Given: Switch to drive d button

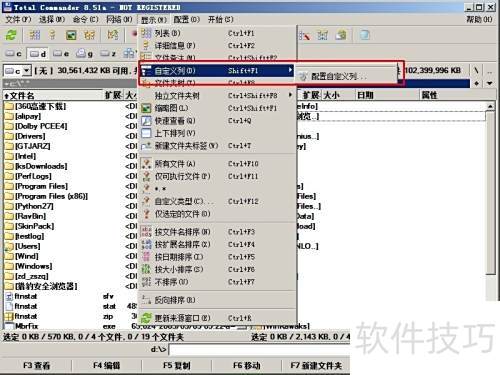Looking at the screenshot, I should (37, 53).
